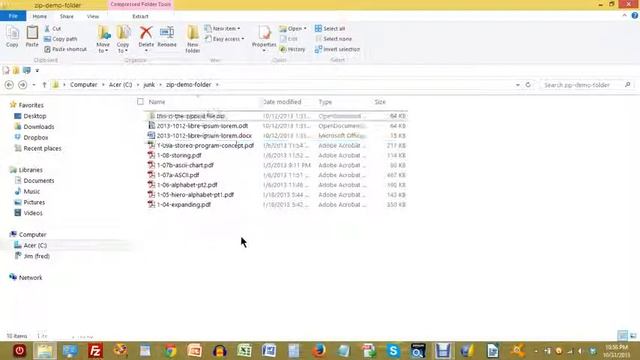The width and height of the screenshot is (640, 360).
Task: Go up one folder level
Action: coord(44,85)
